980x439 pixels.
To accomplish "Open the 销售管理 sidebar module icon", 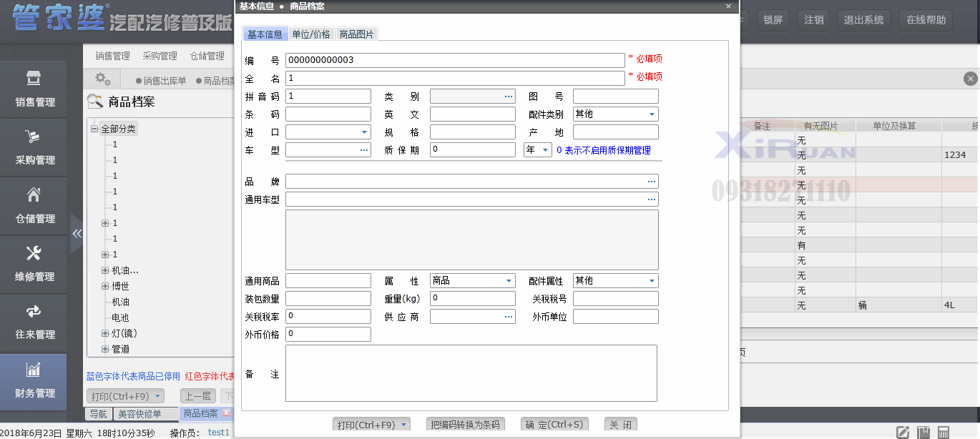I will click(34, 78).
